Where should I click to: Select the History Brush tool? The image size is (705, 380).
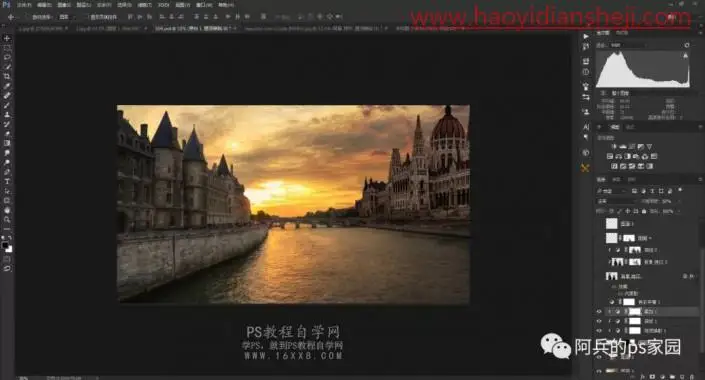pos(7,124)
